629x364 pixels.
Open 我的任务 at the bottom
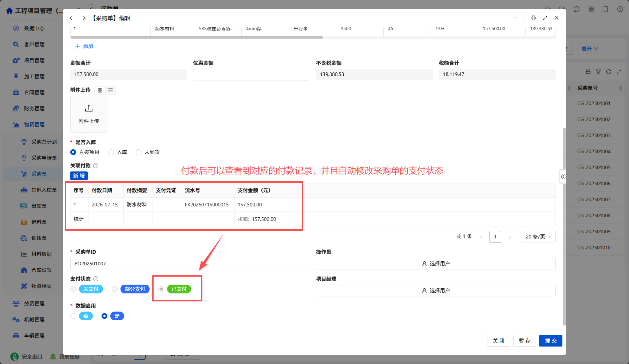click(x=65, y=357)
